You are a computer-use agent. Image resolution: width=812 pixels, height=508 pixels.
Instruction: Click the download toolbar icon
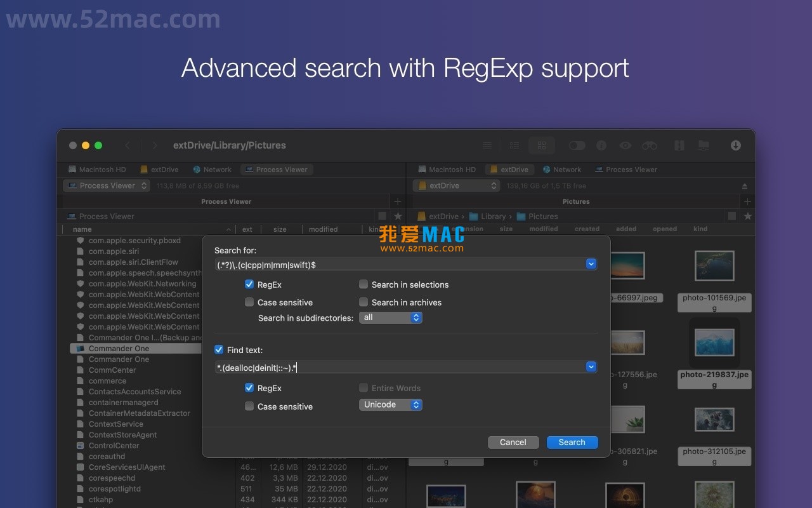tap(735, 145)
